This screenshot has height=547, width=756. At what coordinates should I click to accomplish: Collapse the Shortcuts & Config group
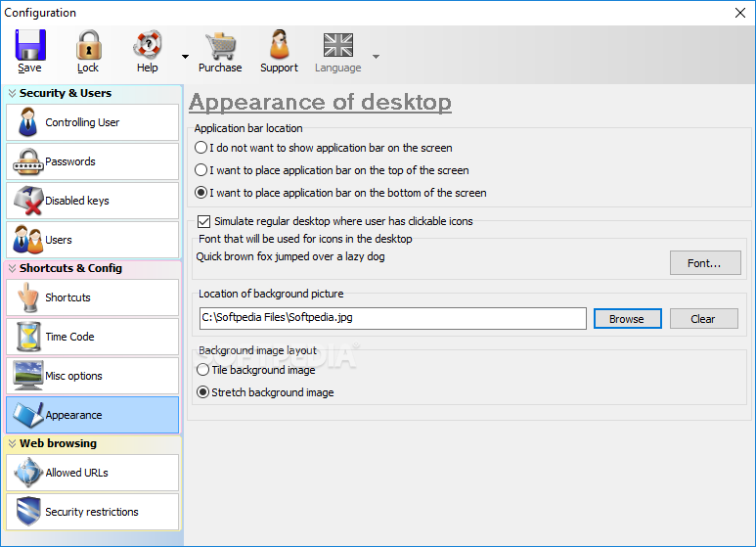(x=12, y=268)
